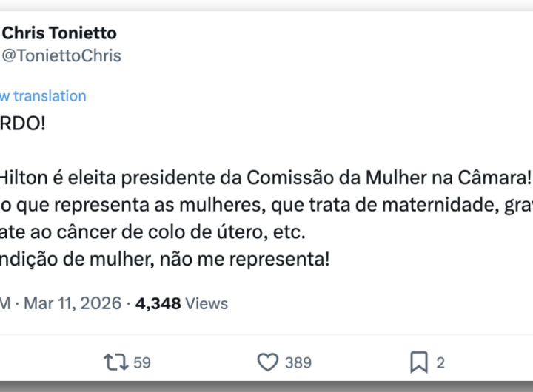The height and width of the screenshot is (392, 533).
Task: Click the repost count 59
Action: (x=142, y=362)
